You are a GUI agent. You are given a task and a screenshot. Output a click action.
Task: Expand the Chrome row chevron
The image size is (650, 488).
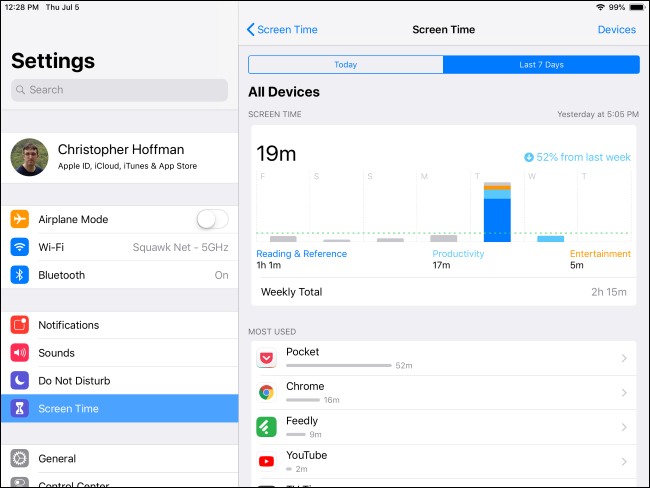tap(624, 392)
